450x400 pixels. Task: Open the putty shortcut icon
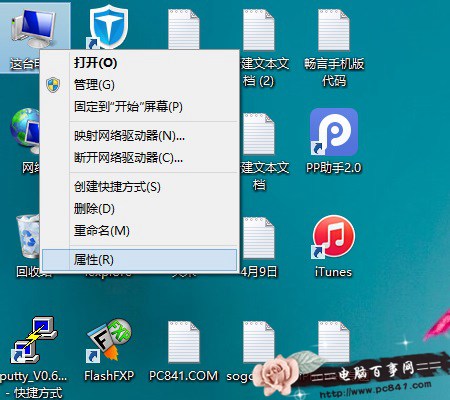(34, 340)
